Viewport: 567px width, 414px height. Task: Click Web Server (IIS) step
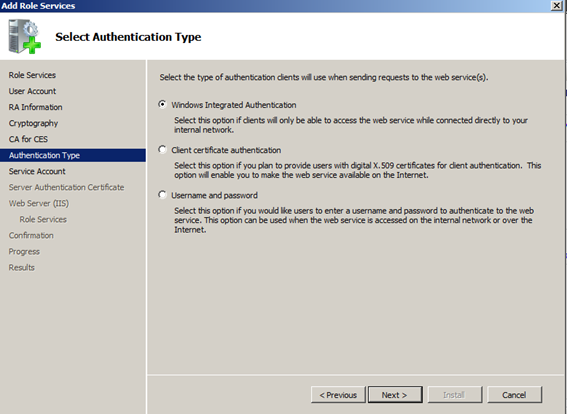39,203
